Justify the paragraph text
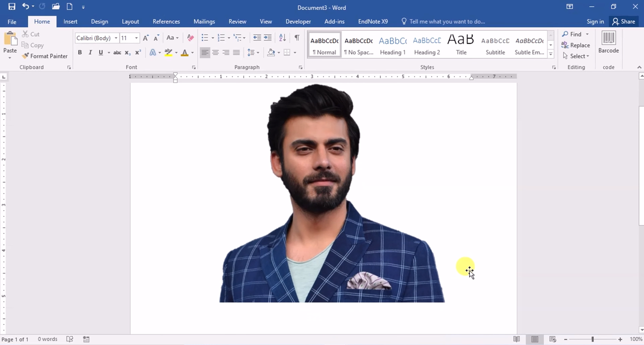 coord(236,52)
